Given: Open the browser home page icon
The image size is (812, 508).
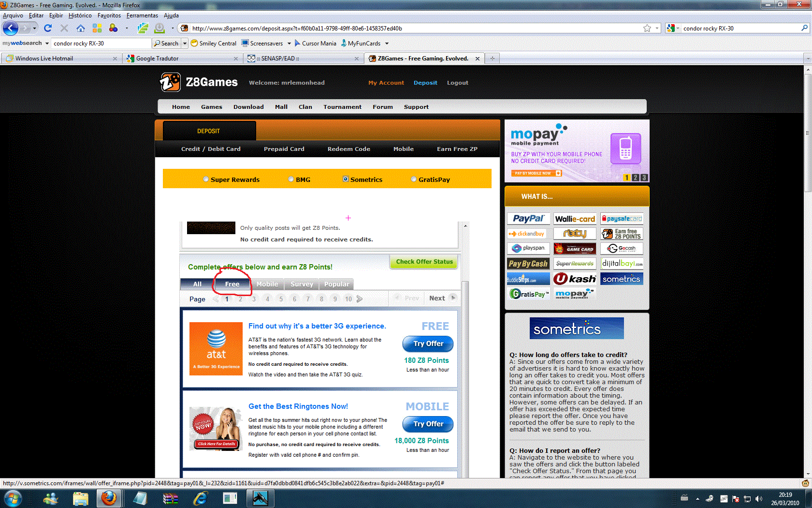Looking at the screenshot, I should click(80, 28).
